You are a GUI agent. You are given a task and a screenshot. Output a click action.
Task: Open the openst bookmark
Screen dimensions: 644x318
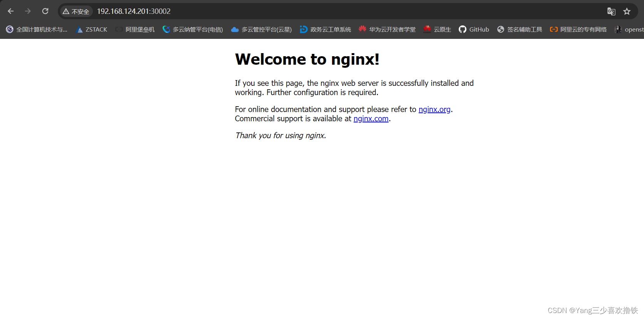(629, 29)
